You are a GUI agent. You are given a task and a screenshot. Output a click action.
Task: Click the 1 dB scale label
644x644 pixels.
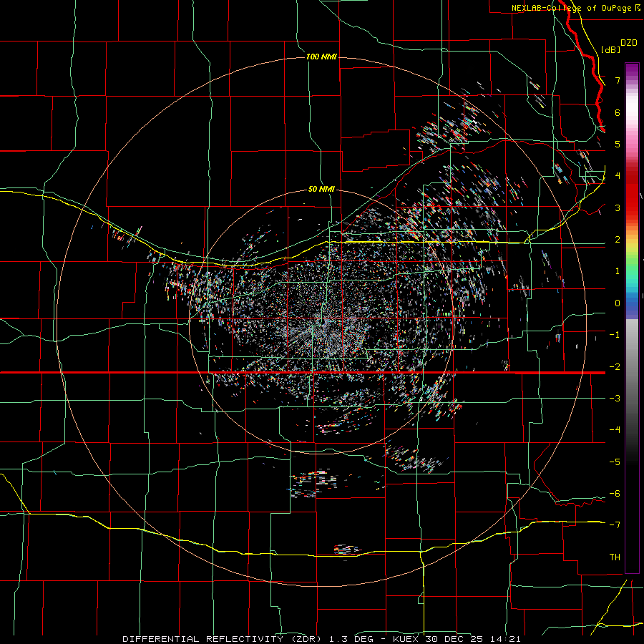tap(618, 270)
